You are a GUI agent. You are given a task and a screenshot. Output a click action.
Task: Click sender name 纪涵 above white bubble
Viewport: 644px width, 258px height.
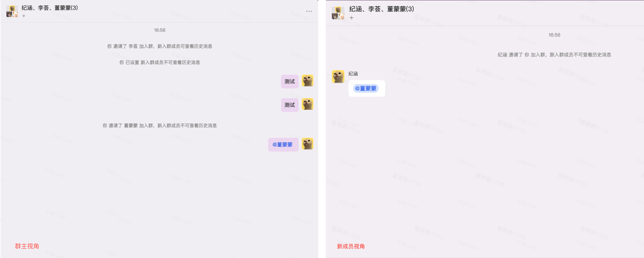click(353, 73)
